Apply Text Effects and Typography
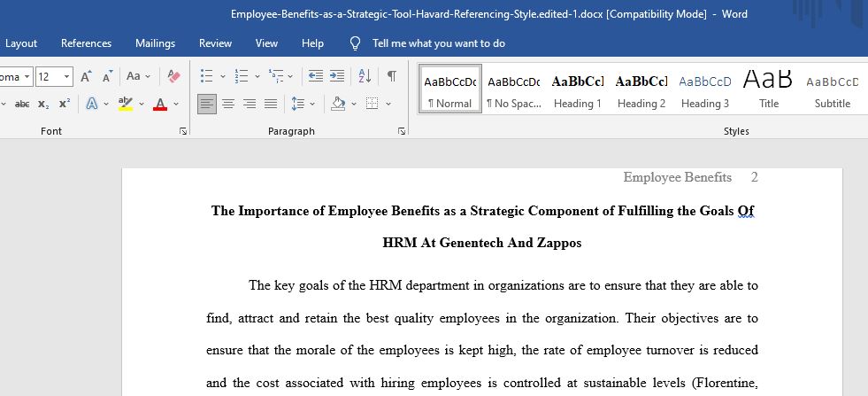This screenshot has height=396, width=868. pyautogui.click(x=91, y=104)
